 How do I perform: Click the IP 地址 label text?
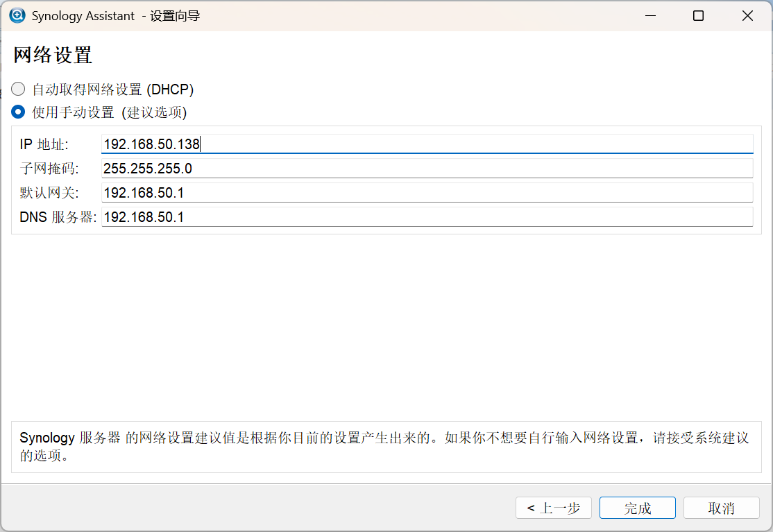tap(44, 144)
